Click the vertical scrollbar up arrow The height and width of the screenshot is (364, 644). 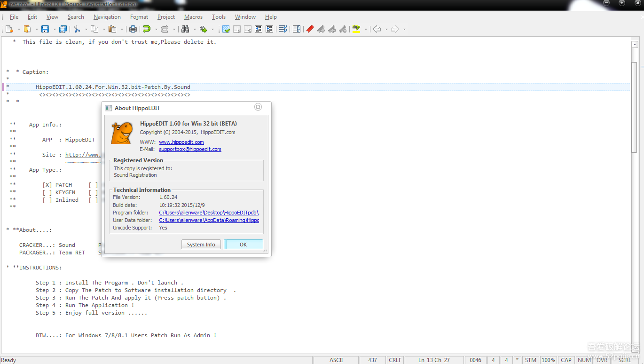pyautogui.click(x=634, y=44)
